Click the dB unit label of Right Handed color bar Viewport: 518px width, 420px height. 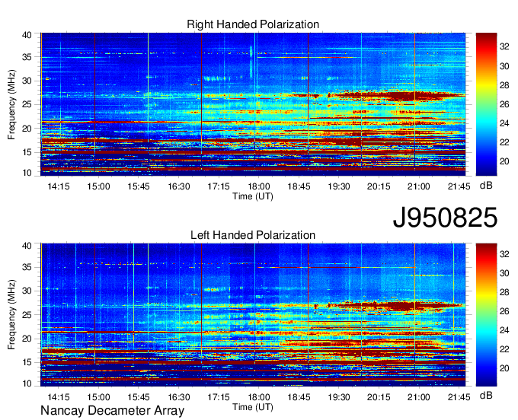[486, 186]
